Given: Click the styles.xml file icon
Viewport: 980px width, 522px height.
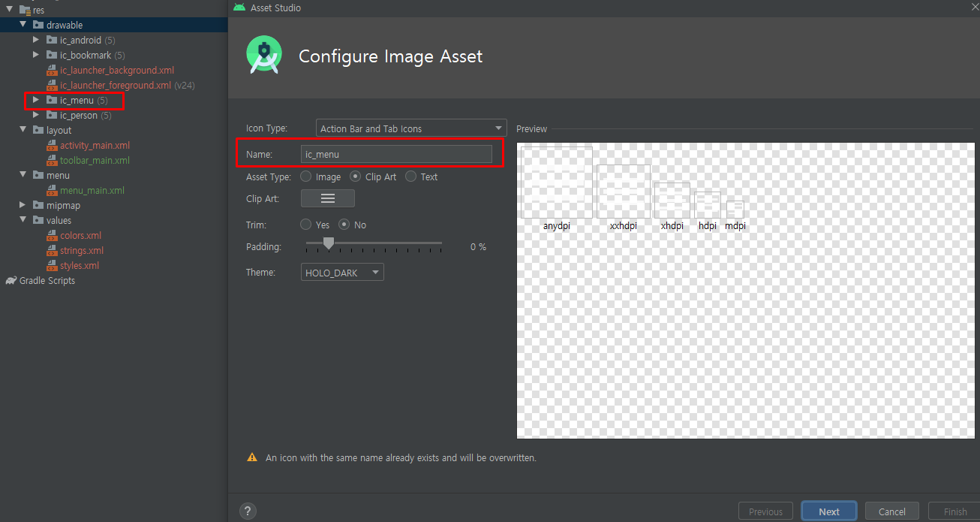Looking at the screenshot, I should point(52,265).
